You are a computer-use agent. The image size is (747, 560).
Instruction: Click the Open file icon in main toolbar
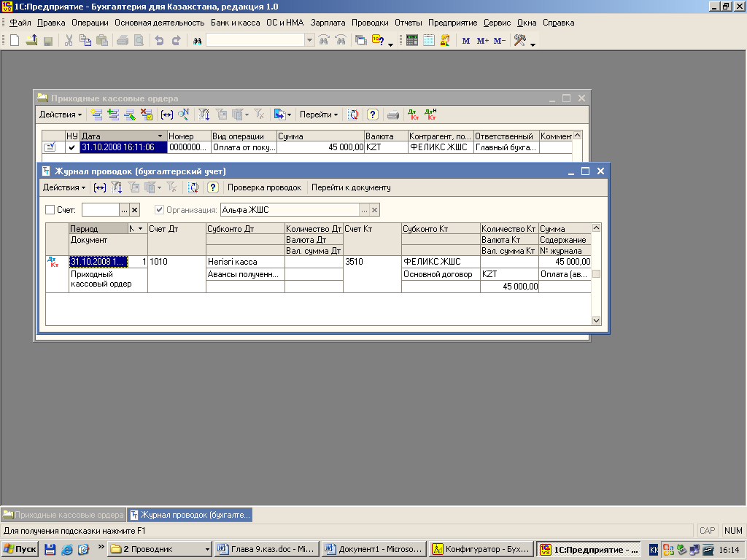tap(31, 41)
